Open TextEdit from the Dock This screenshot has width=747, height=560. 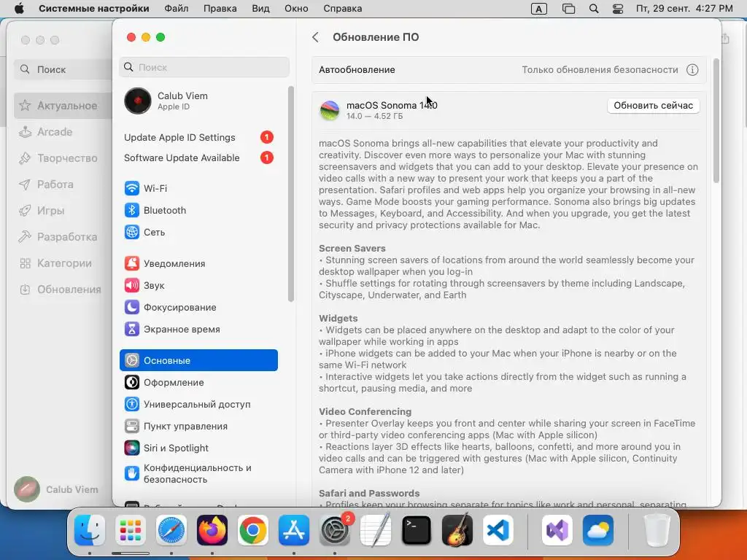pos(376,530)
